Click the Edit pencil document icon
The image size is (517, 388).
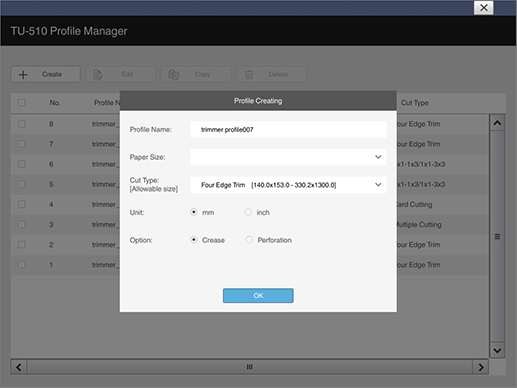(98, 75)
